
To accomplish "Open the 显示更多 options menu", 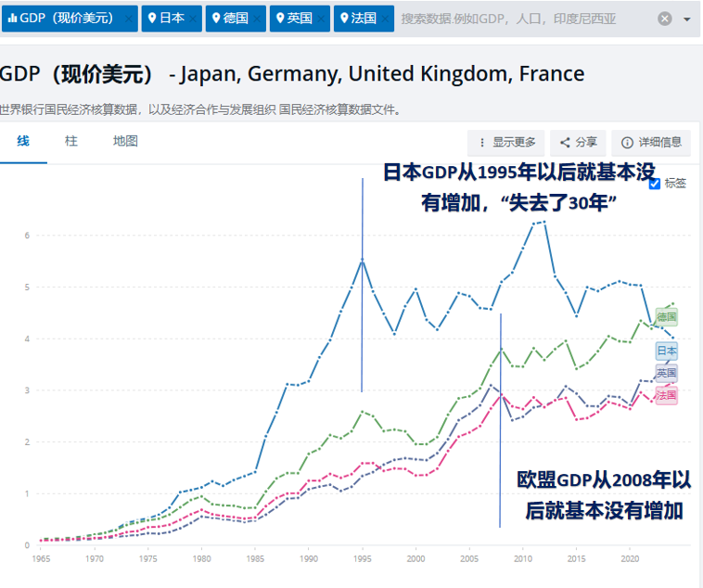I will point(506,142).
